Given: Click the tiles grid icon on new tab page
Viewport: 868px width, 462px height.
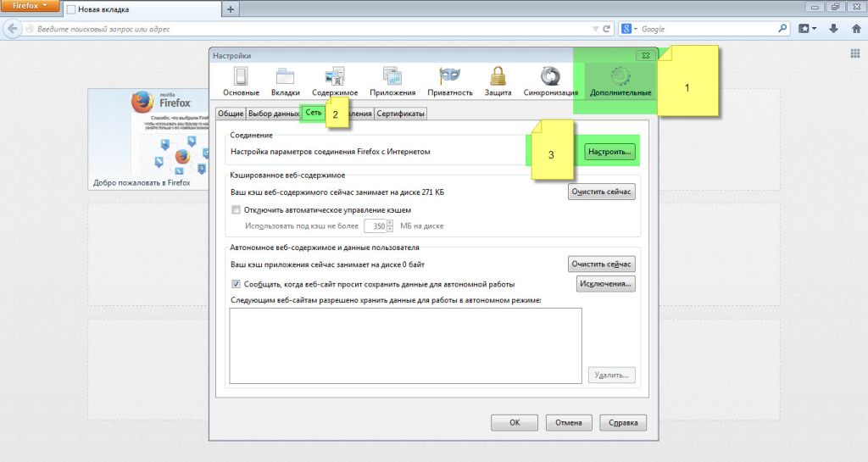Looking at the screenshot, I should pos(855,53).
